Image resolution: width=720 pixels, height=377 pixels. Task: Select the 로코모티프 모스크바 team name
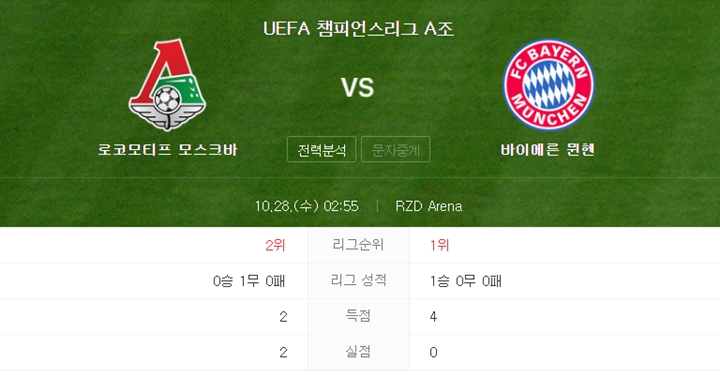click(168, 150)
